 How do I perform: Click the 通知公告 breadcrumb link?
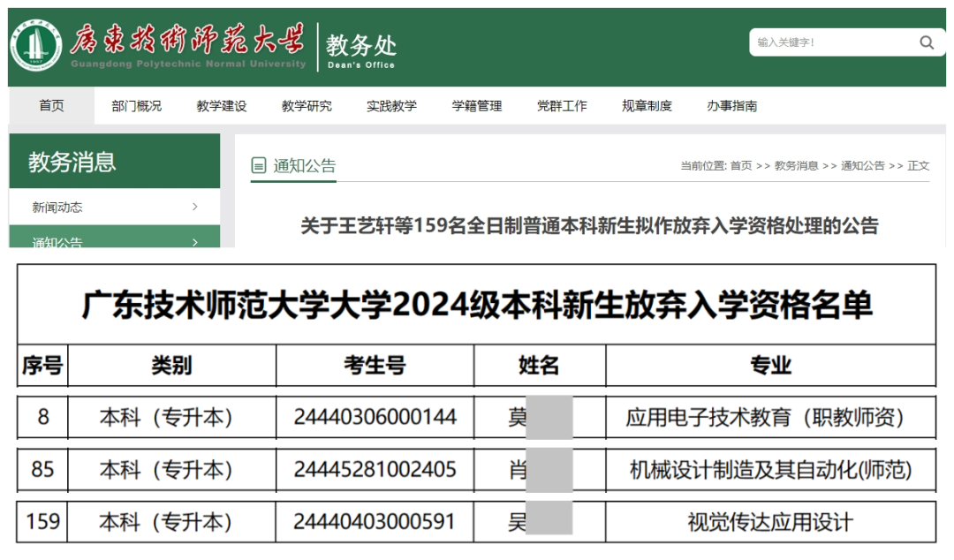tap(863, 165)
